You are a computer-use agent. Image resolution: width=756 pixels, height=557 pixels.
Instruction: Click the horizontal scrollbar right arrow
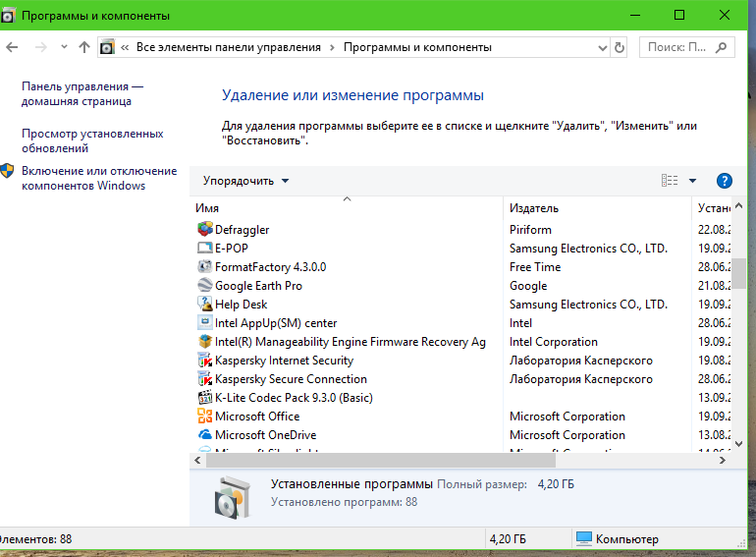point(723,460)
